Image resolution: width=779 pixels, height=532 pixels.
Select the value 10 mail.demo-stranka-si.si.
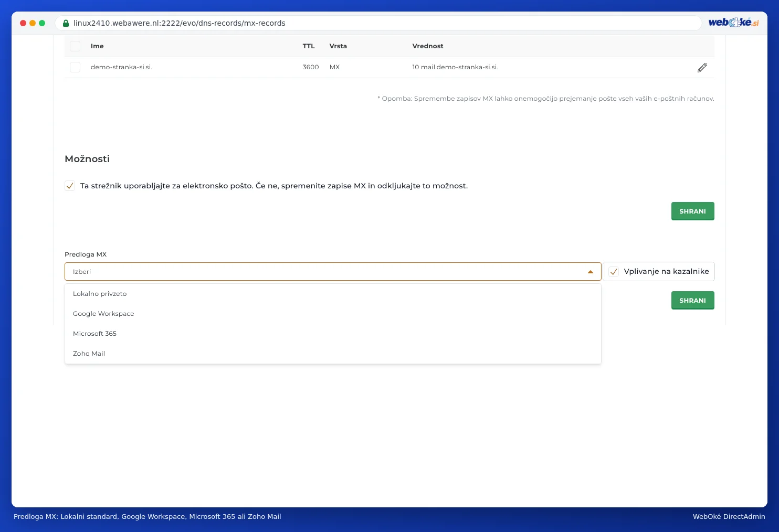[x=455, y=67]
